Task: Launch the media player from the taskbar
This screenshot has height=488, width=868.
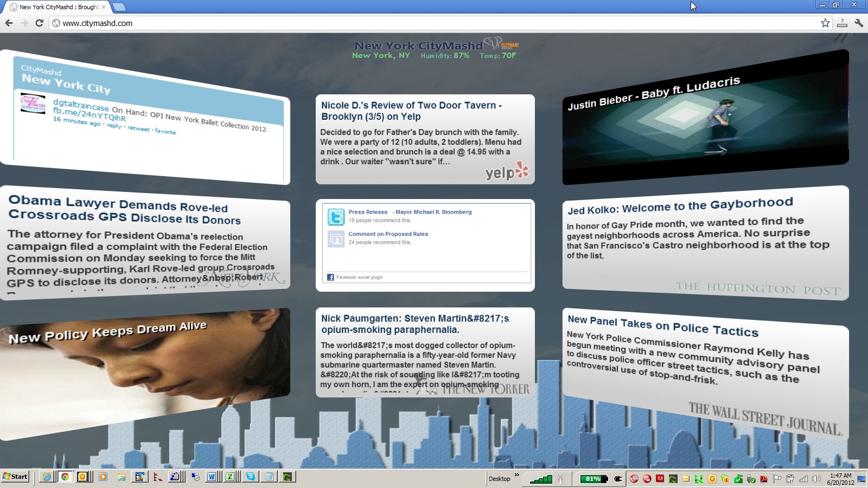Action: (x=103, y=477)
